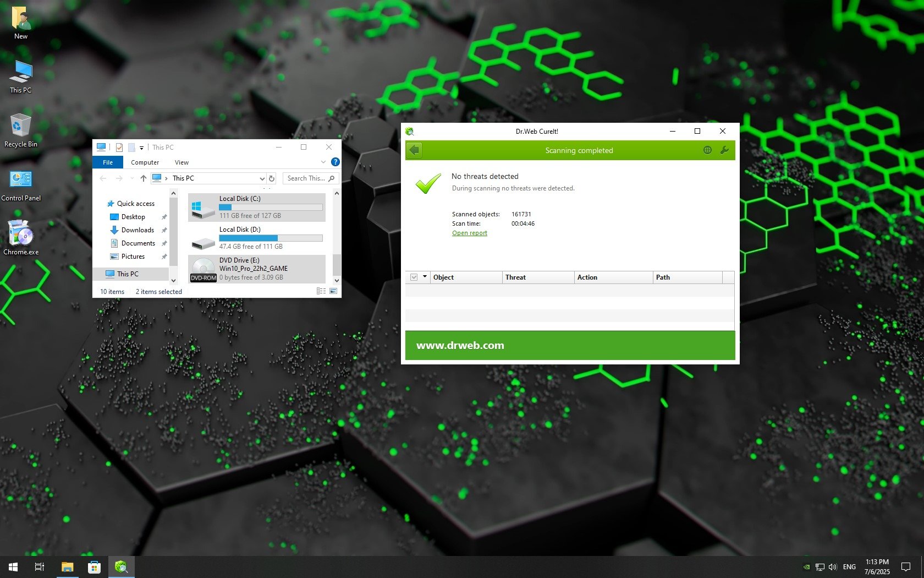Go up one level in Explorer
924x578 pixels.
click(144, 178)
